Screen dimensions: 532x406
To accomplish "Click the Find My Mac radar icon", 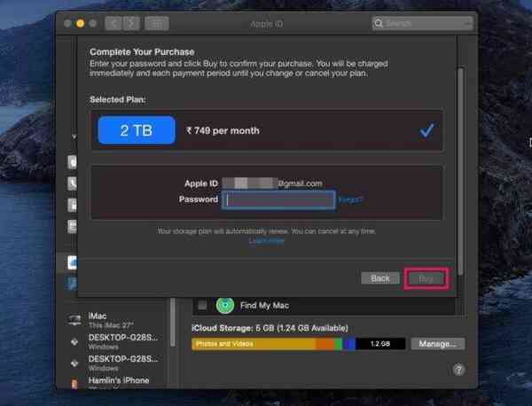I will point(225,305).
